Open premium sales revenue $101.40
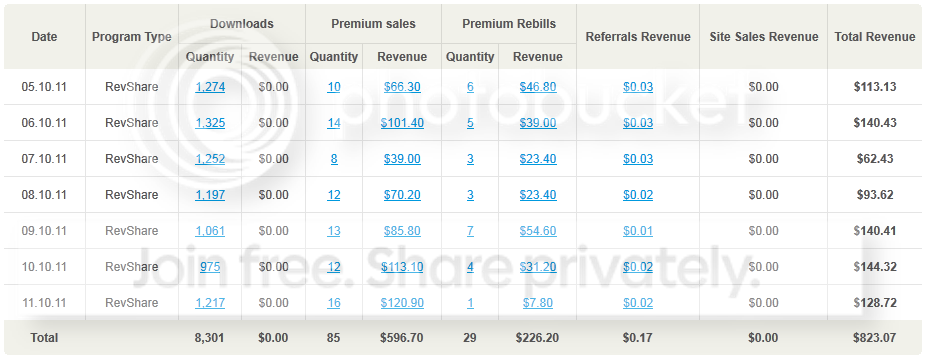The width and height of the screenshot is (928, 360). [402, 123]
